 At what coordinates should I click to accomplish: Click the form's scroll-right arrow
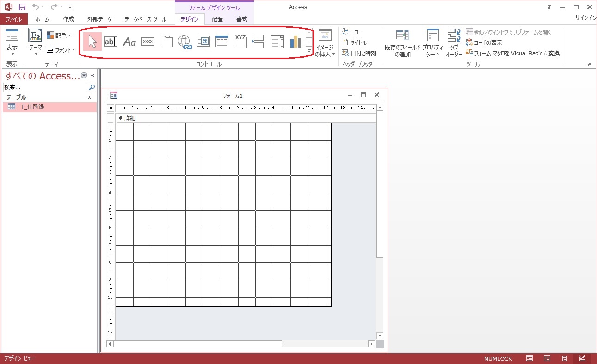pyautogui.click(x=371, y=344)
